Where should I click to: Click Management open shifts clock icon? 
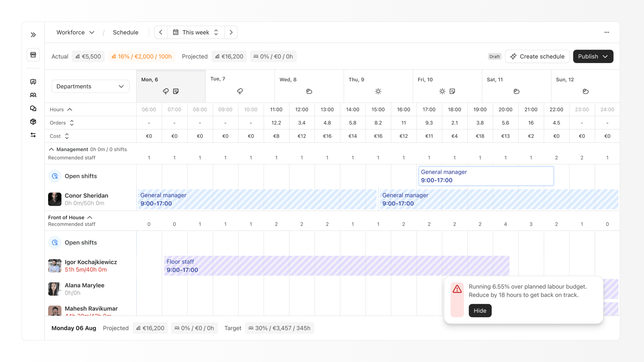click(x=55, y=176)
